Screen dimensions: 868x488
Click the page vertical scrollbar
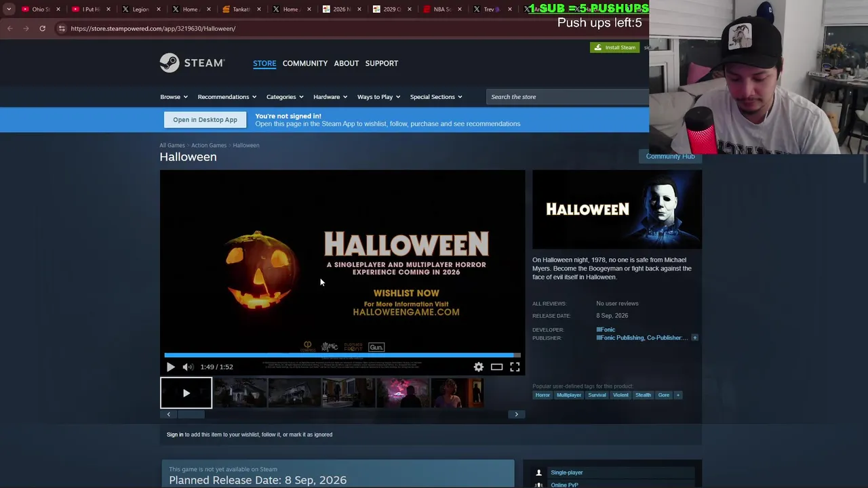click(x=865, y=169)
